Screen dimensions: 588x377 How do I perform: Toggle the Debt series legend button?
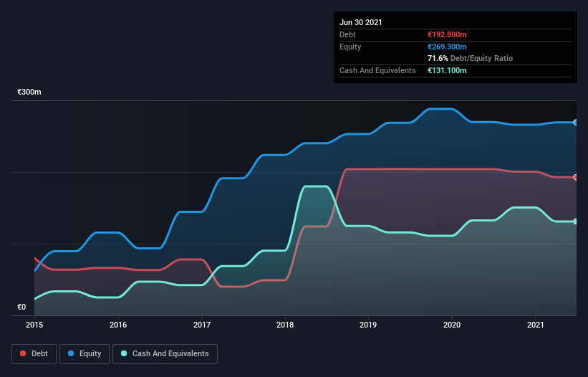pos(34,354)
